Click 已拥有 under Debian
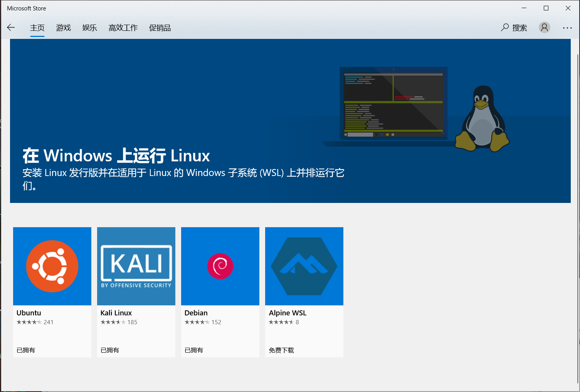Viewport: 580px width, 392px height. point(194,350)
